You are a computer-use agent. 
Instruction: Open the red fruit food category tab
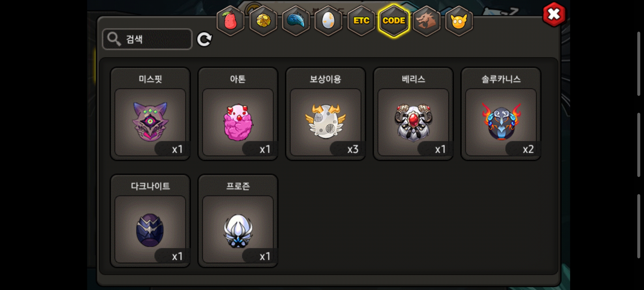[230, 21]
